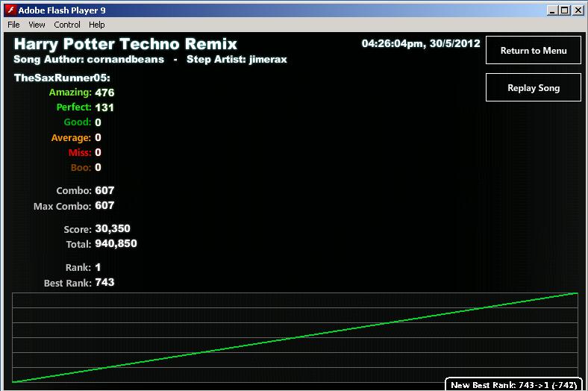
Task: Click the Replay Song button
Action: tap(534, 87)
